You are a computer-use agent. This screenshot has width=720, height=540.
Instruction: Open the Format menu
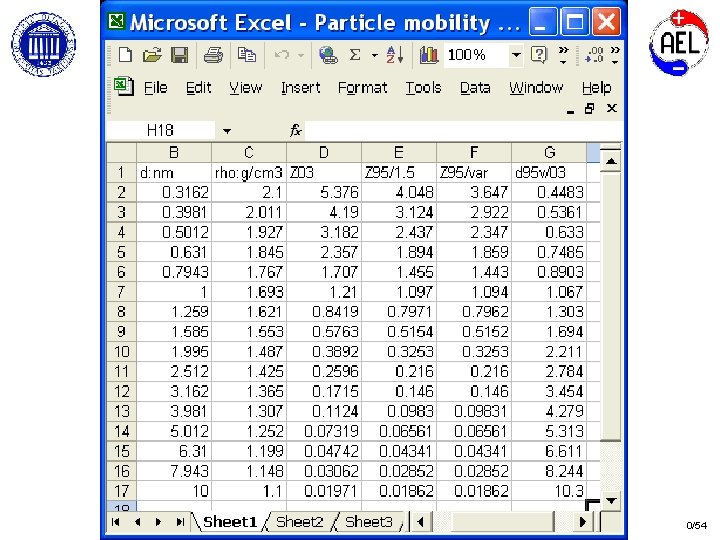coord(363,87)
